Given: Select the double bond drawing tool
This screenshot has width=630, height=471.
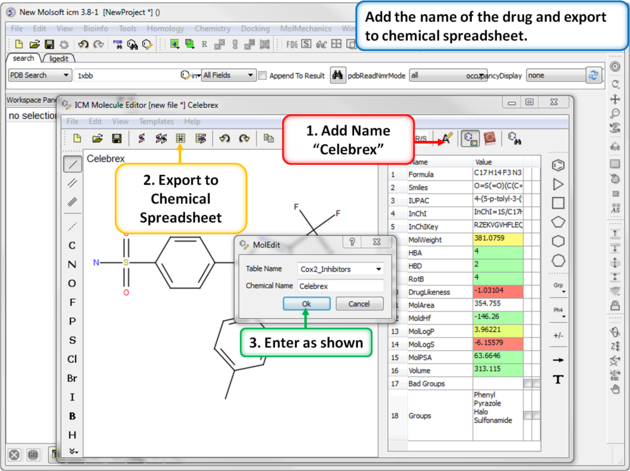Looking at the screenshot, I should click(x=72, y=183).
